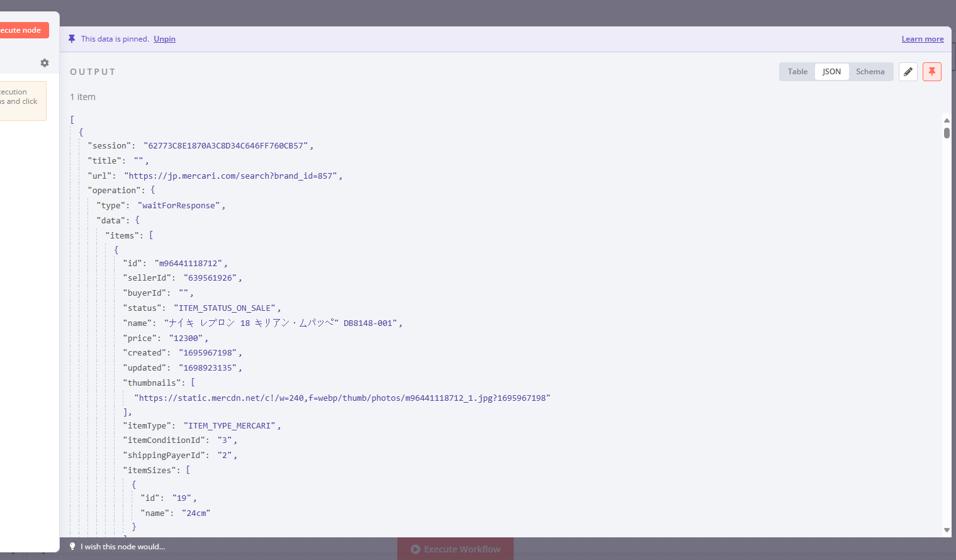The width and height of the screenshot is (956, 560).
Task: Click the scrollbar up arrow
Action: pos(947,120)
